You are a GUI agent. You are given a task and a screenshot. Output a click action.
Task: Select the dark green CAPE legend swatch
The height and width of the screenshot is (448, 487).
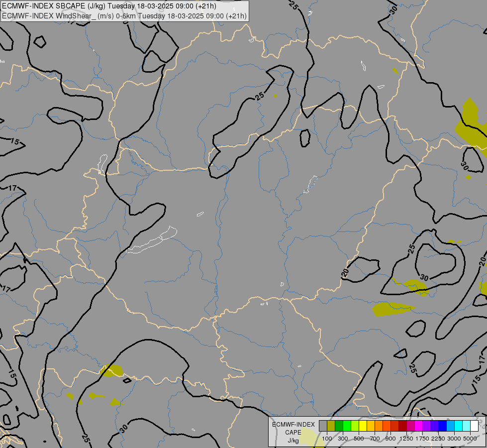pyautogui.click(x=339, y=426)
